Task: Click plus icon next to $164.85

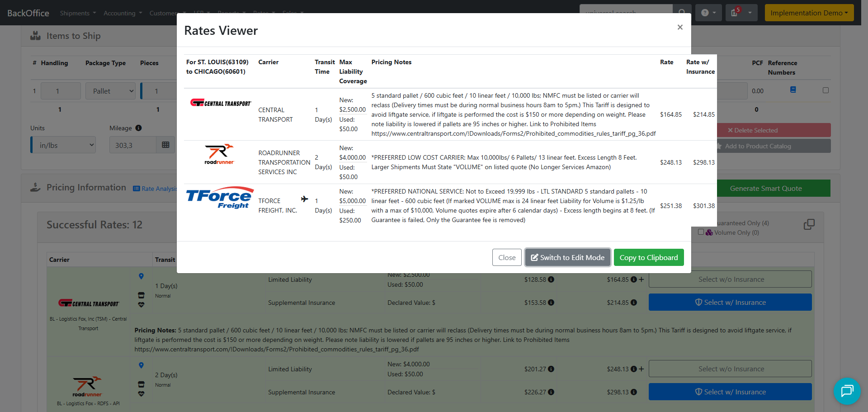Action: click(x=642, y=279)
